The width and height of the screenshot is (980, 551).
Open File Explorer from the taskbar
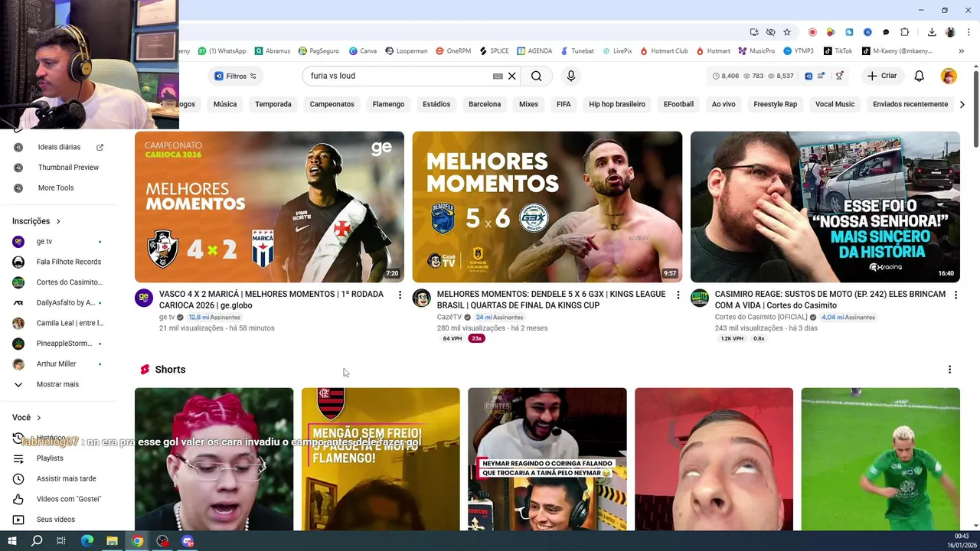[112, 541]
